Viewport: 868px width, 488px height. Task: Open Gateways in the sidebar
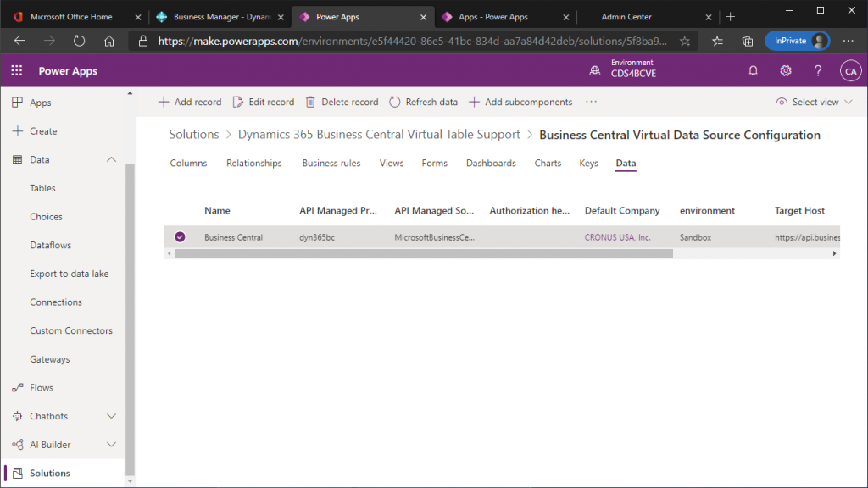coord(50,359)
